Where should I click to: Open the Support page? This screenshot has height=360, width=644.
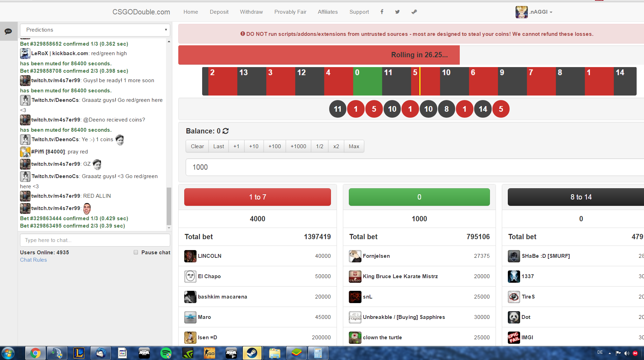tap(359, 12)
